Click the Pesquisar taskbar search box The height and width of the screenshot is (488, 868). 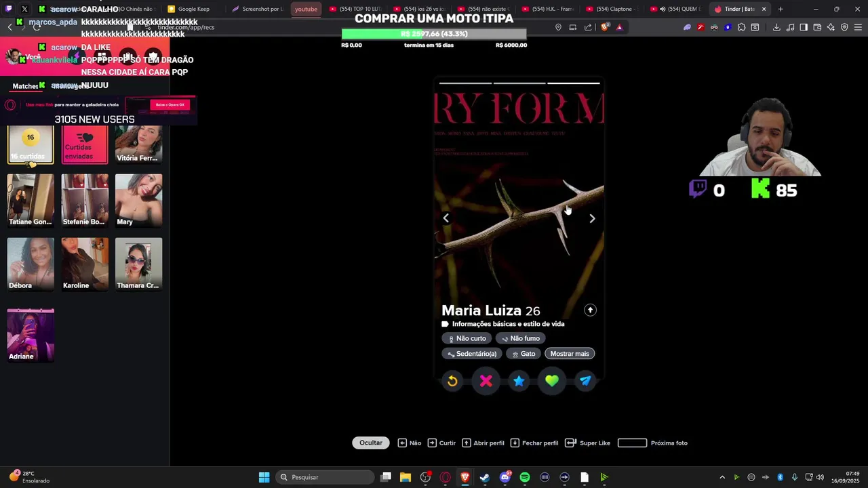(325, 477)
